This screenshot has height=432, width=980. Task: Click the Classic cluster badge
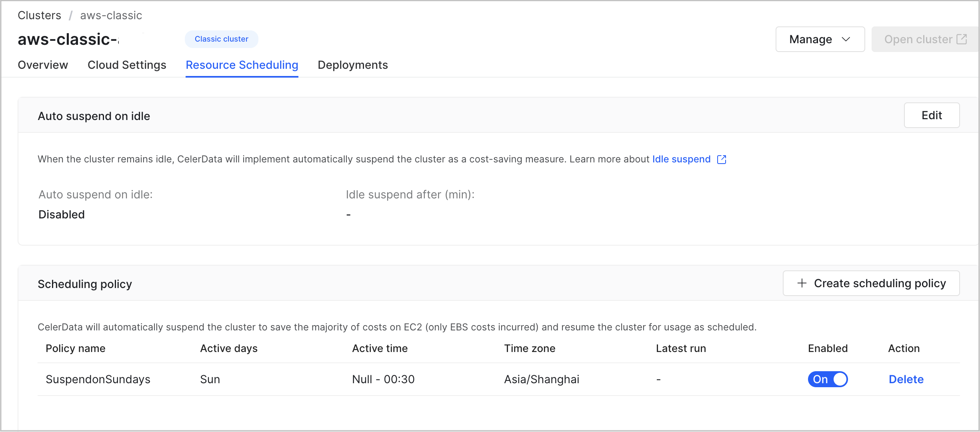pos(221,39)
